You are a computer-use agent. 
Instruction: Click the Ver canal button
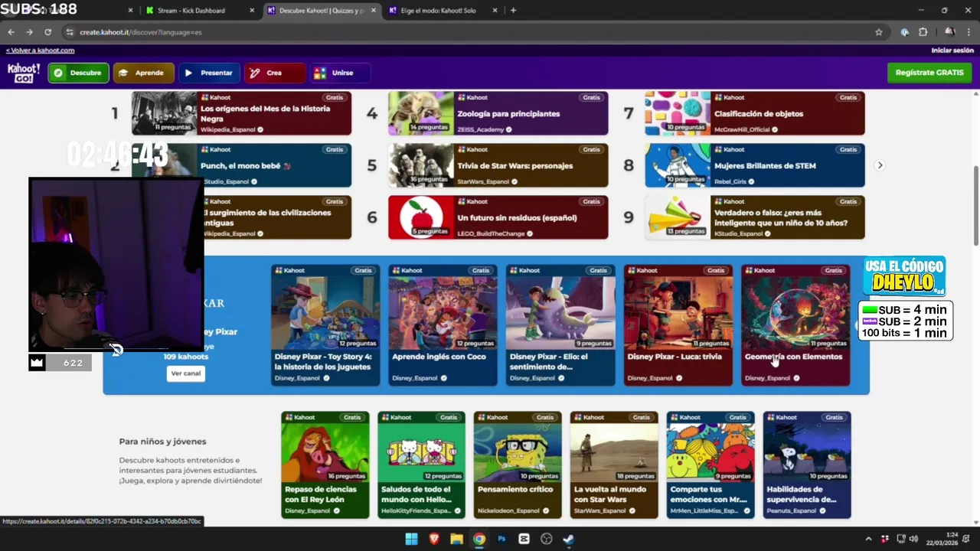click(x=186, y=373)
